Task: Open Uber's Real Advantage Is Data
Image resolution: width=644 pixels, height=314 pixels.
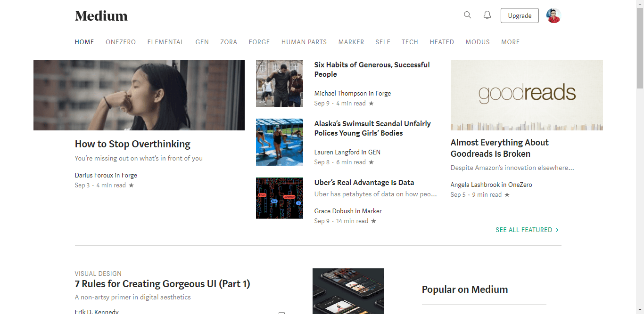Action: point(364,183)
